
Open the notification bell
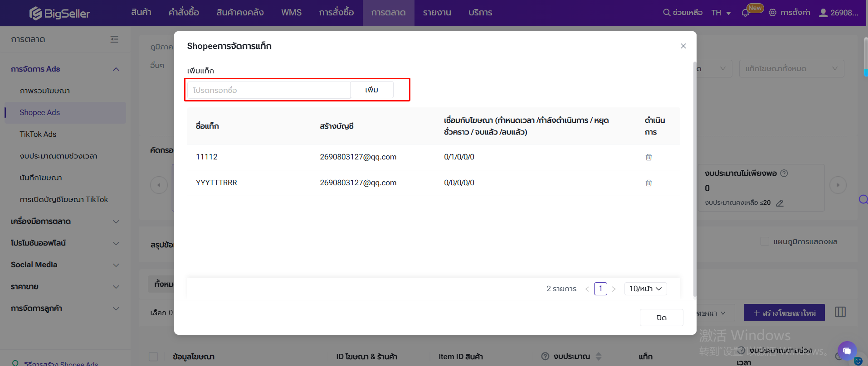click(x=745, y=13)
